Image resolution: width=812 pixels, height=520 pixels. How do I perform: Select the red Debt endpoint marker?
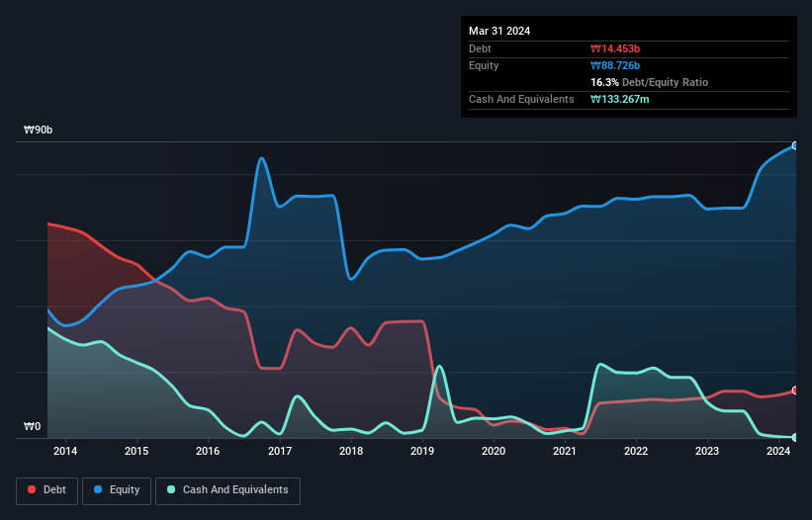pos(795,390)
